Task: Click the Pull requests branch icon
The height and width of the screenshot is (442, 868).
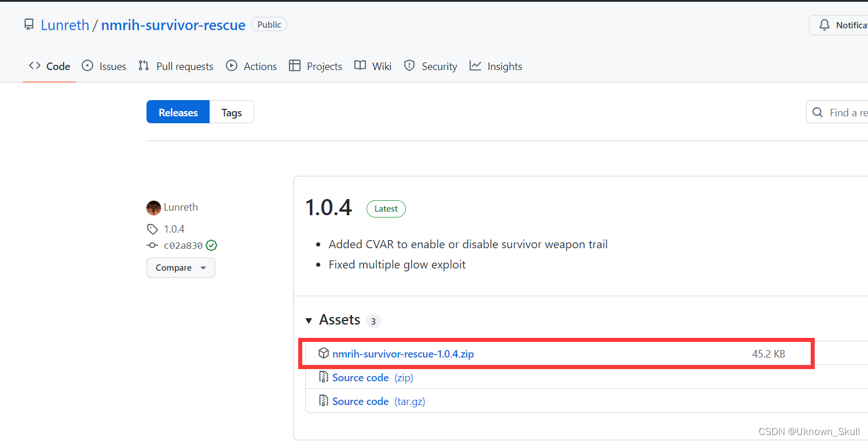Action: coord(144,66)
